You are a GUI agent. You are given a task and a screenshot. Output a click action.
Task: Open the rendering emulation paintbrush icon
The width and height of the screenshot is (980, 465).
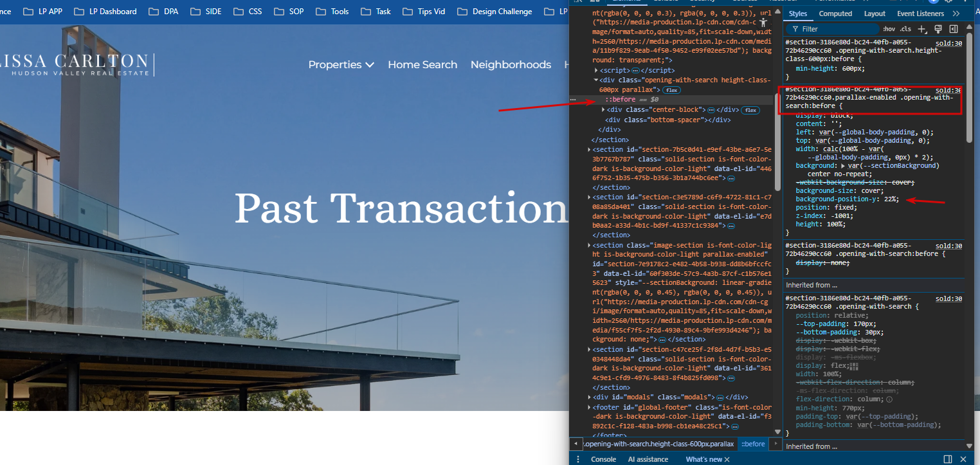[938, 29]
